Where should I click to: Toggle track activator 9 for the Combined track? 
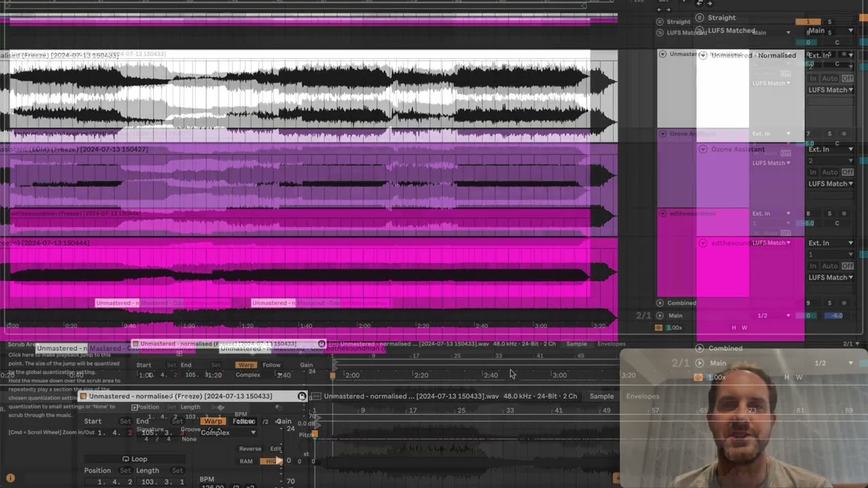pos(808,303)
